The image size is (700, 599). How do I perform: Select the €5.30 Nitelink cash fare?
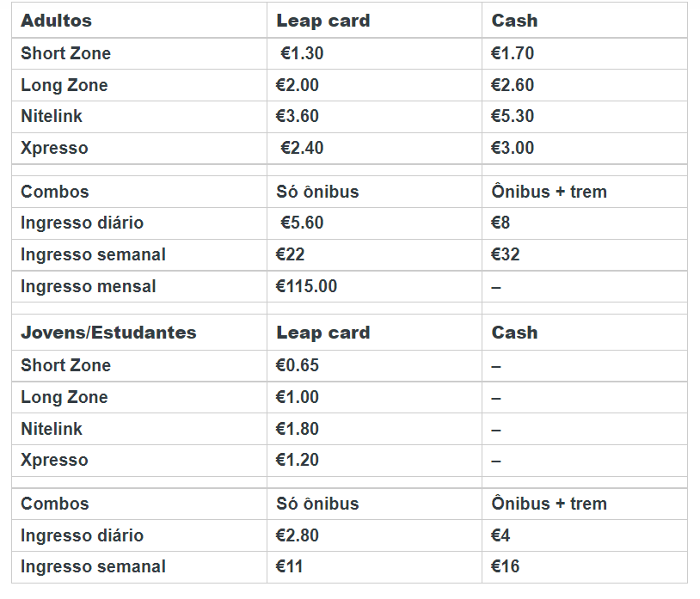pos(513,116)
